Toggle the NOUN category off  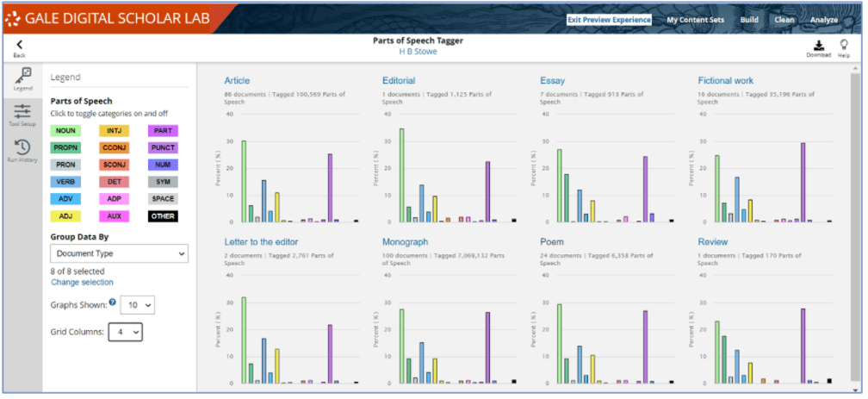click(x=66, y=131)
